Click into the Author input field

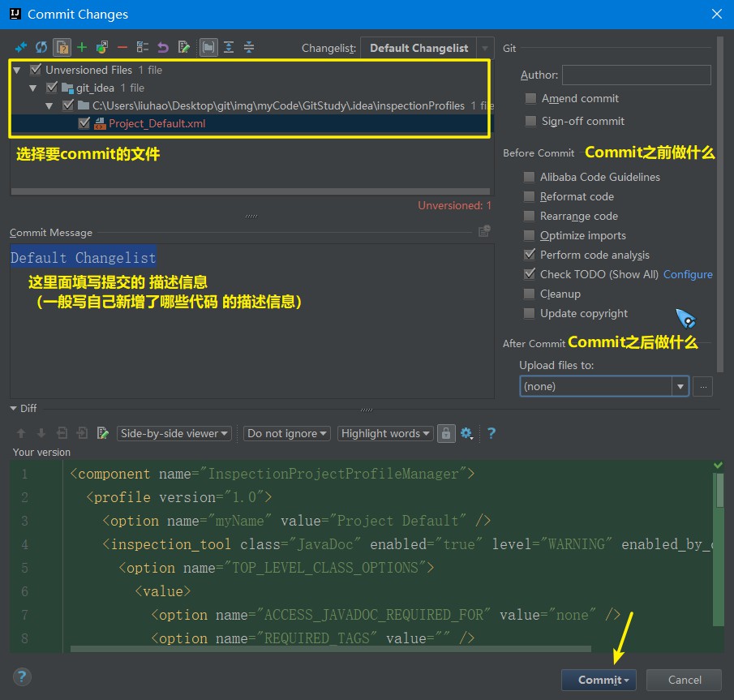(x=636, y=75)
